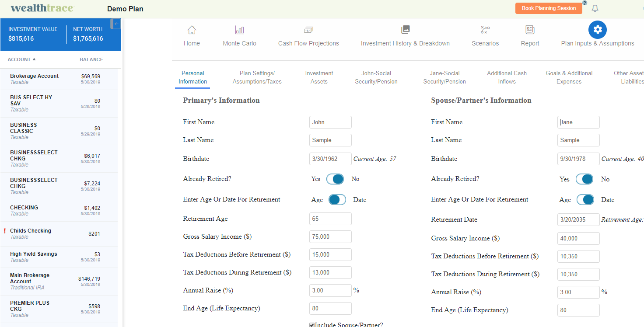Click the Investment Value $815,616 figure
The height and width of the screenshot is (327, 644).
click(21, 38)
